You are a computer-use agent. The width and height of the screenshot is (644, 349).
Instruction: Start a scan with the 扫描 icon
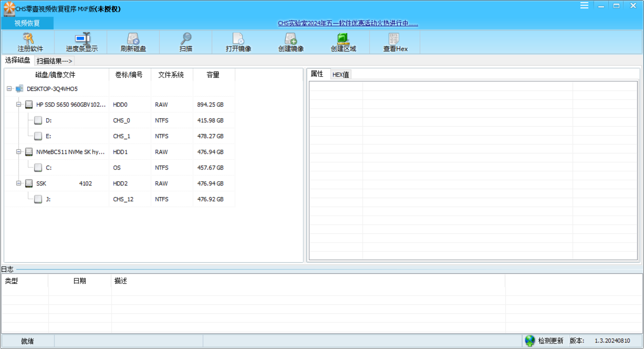186,42
